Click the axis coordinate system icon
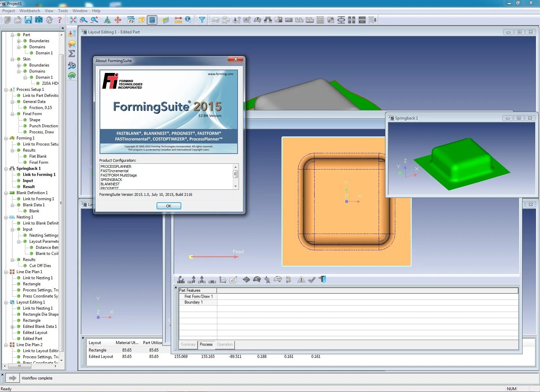 click(x=222, y=280)
